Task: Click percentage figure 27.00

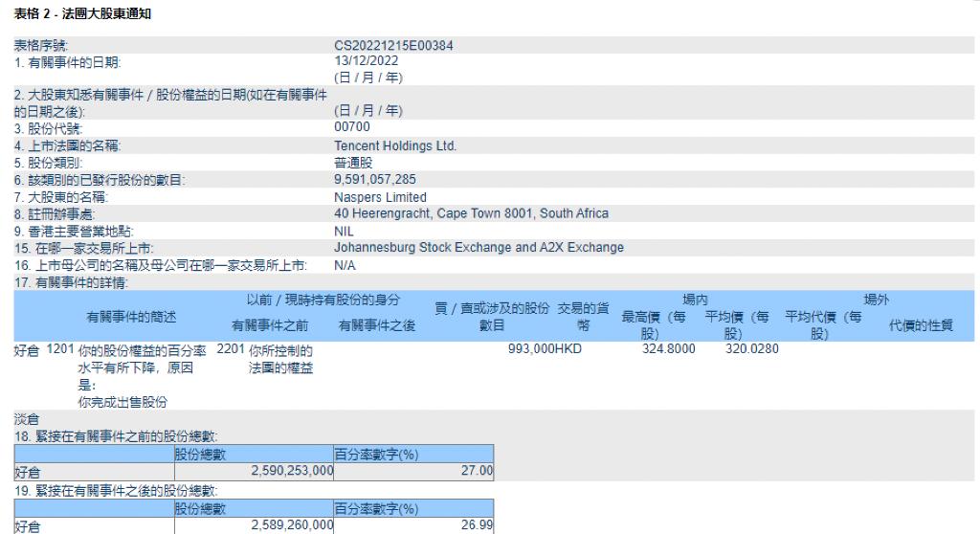Action: [x=477, y=470]
